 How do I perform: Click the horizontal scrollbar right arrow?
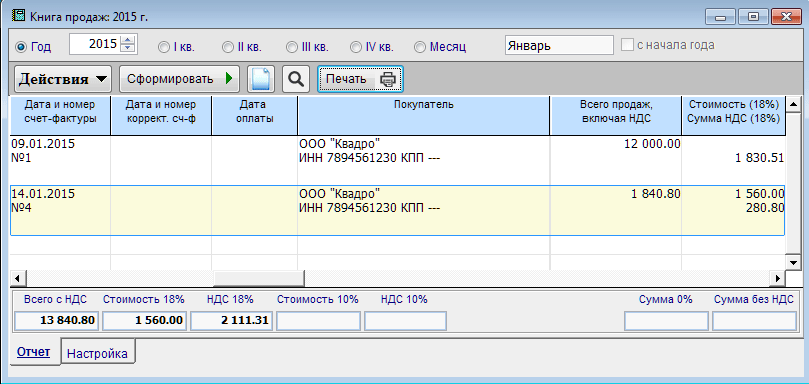pos(778,279)
